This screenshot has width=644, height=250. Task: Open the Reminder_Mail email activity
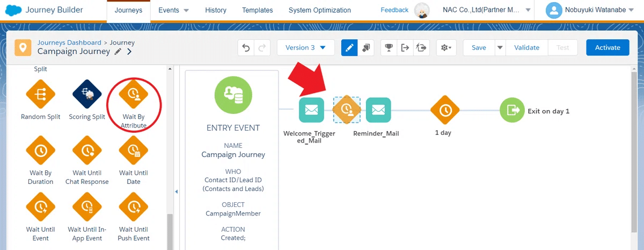[x=378, y=110]
